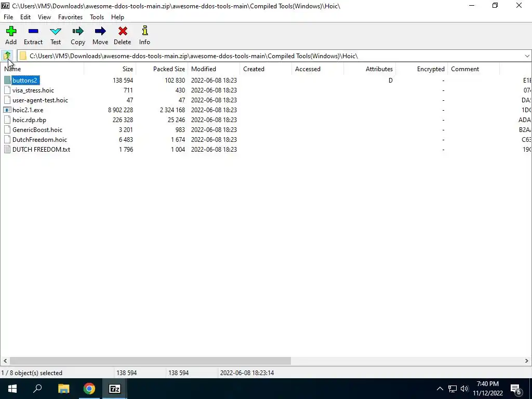532x399 pixels.
Task: Click packed size 25 246 cell
Action: coord(176,120)
